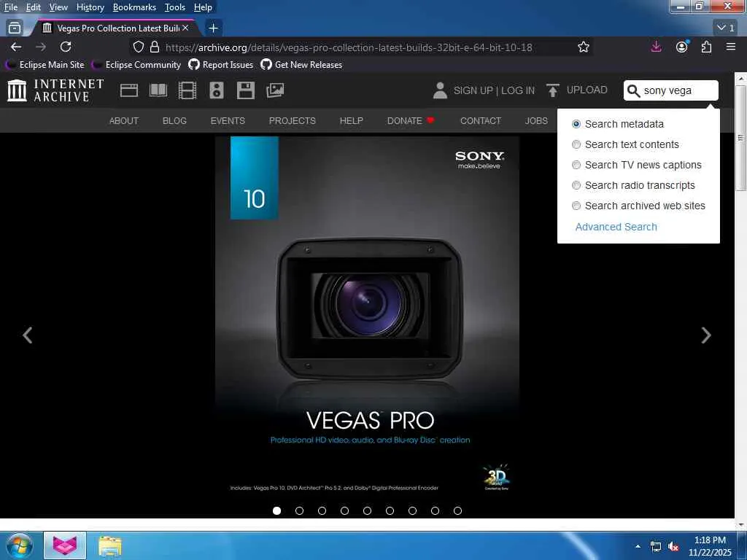Screen dimensions: 747x560
Task: Open the Tools menu
Action: 175,7
